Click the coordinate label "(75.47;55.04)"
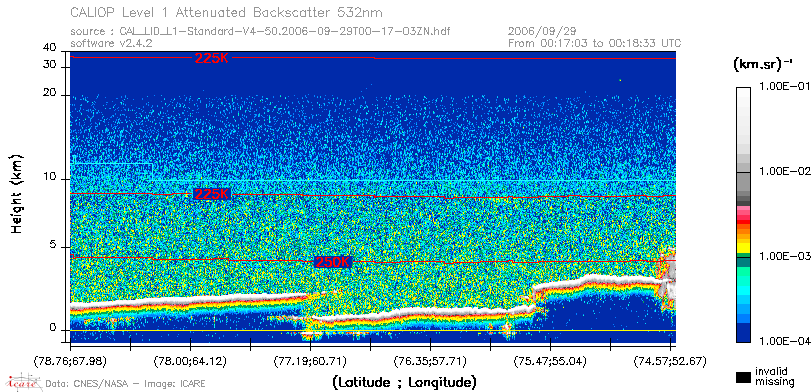The width and height of the screenshot is (811, 392). [550, 361]
